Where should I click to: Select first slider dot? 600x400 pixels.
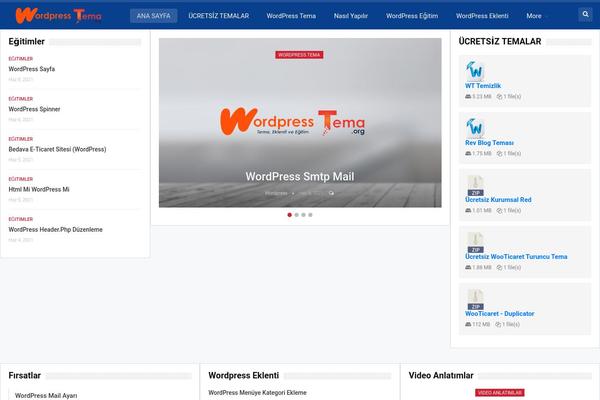click(x=290, y=215)
